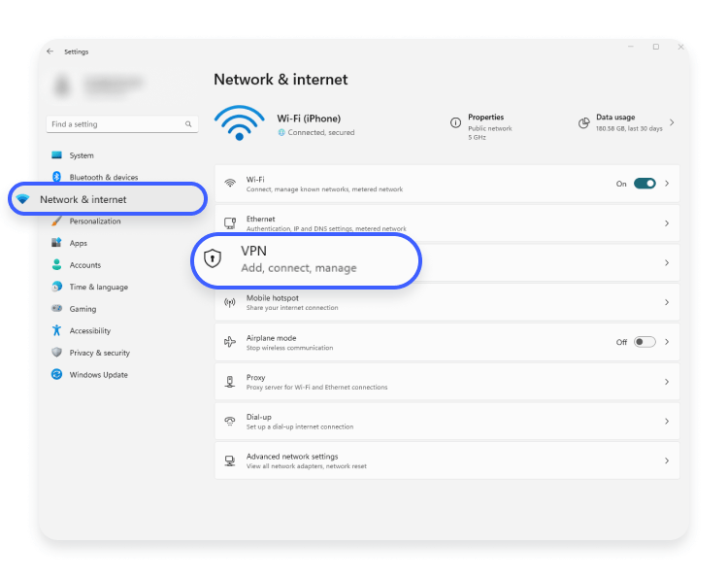Open the Personalization section

point(94,221)
